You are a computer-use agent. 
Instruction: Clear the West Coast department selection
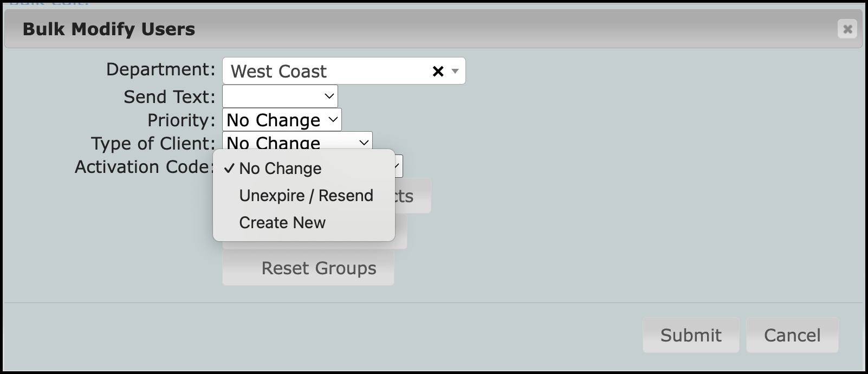[x=438, y=71]
